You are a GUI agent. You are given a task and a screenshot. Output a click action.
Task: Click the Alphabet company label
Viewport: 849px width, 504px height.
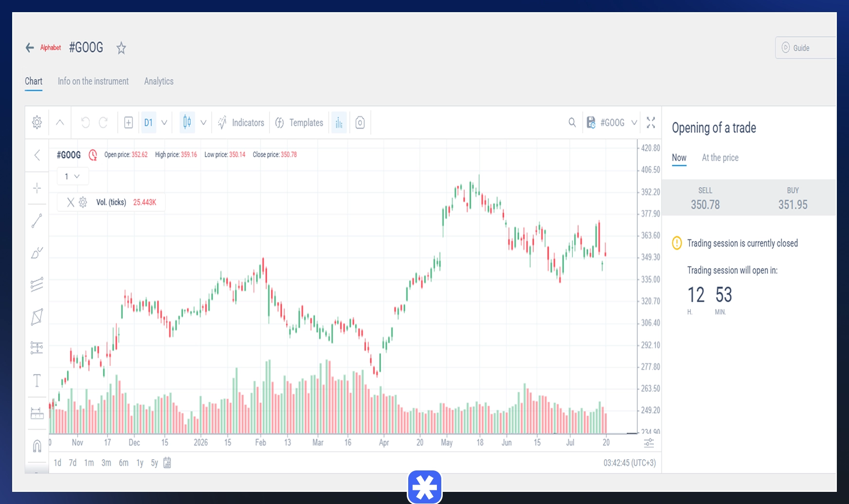[51, 48]
